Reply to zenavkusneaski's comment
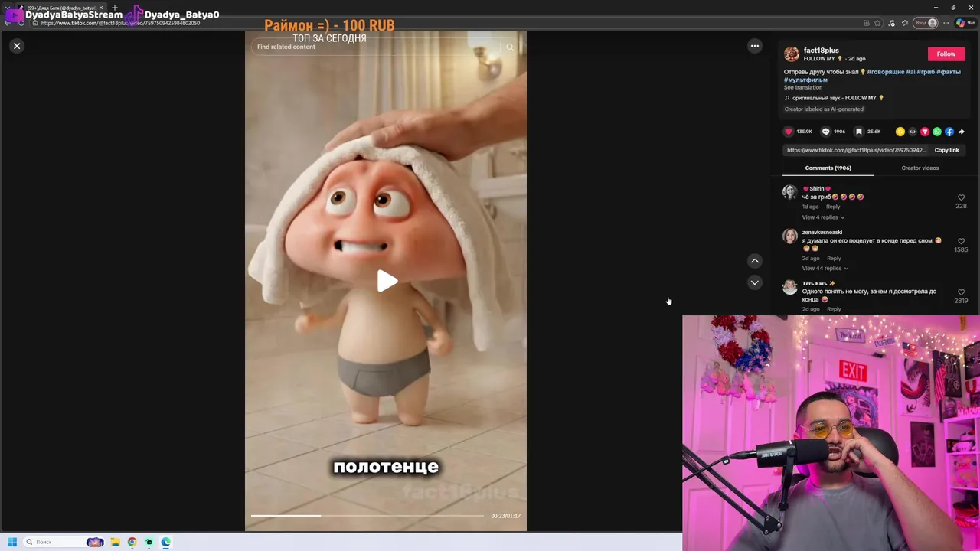Viewport: 980px width, 551px height. point(834,258)
